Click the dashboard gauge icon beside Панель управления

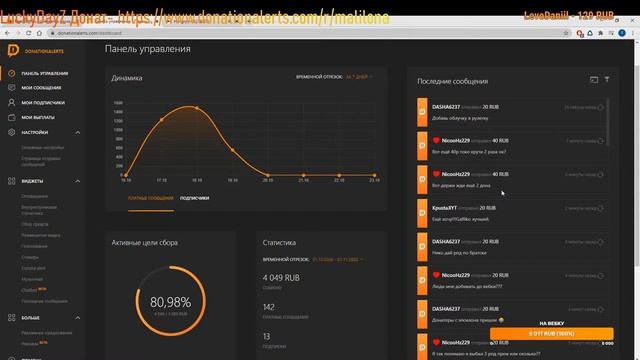[x=11, y=73]
